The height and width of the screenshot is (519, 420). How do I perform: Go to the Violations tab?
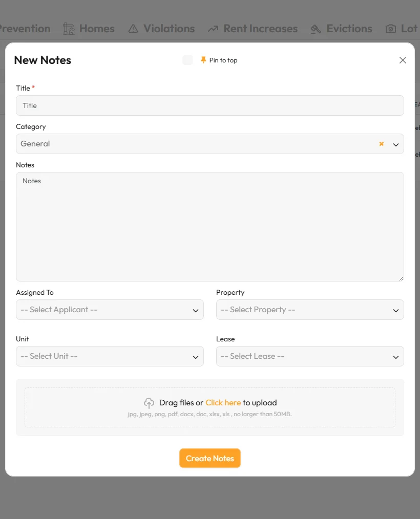click(x=161, y=29)
